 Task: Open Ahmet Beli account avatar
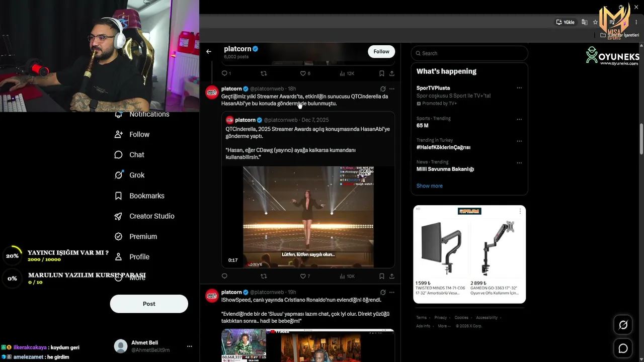[121, 346]
